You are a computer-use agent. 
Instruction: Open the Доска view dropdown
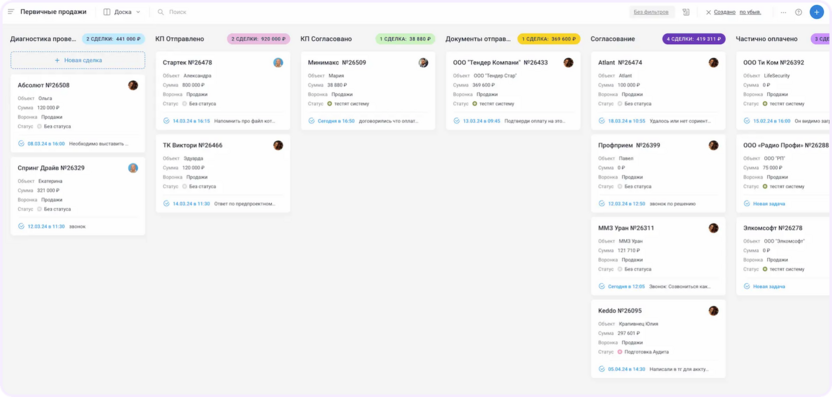[122, 12]
